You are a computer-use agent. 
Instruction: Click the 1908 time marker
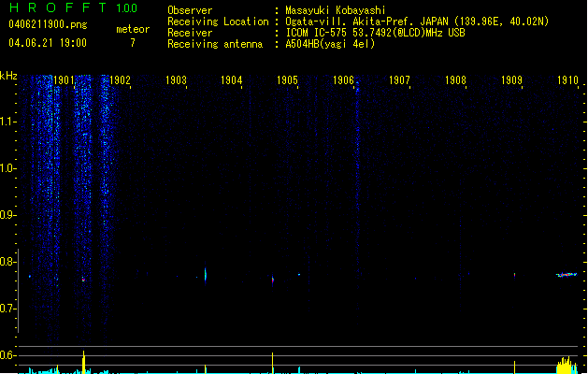(455, 80)
